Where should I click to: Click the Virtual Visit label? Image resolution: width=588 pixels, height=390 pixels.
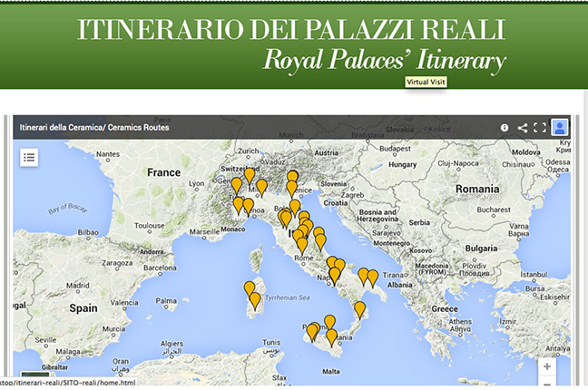pos(426,82)
